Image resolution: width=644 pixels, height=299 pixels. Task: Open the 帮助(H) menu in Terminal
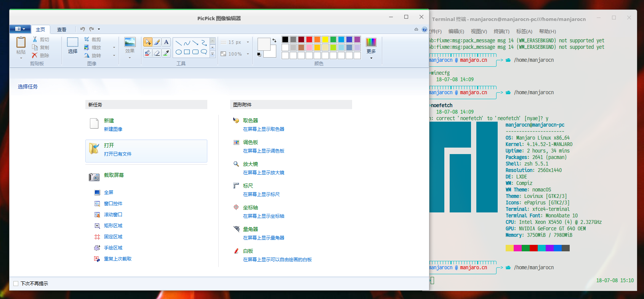(547, 31)
